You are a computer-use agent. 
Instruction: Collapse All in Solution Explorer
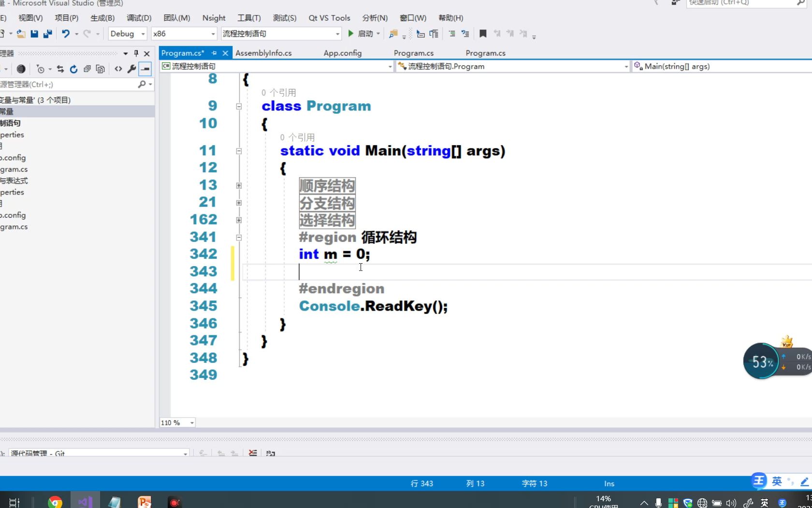87,69
